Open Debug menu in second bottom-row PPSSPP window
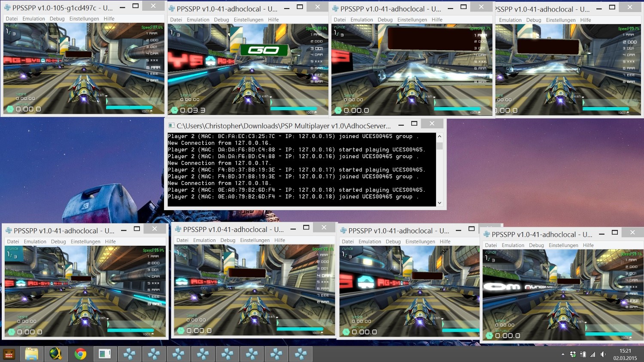The width and height of the screenshot is (644, 362). [228, 240]
